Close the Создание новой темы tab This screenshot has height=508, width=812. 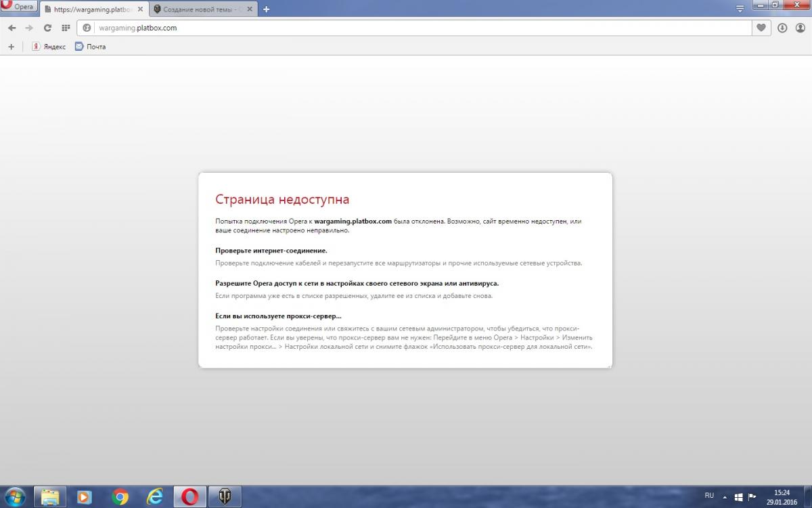(x=250, y=9)
